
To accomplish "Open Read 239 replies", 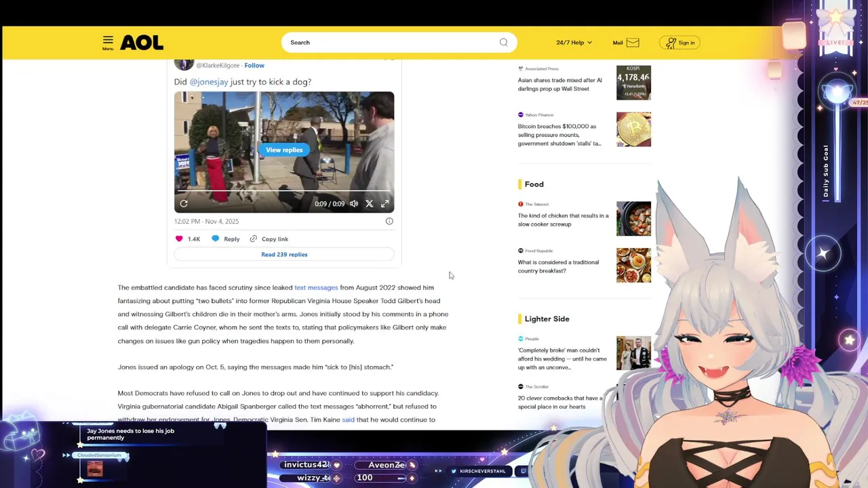I will point(284,254).
